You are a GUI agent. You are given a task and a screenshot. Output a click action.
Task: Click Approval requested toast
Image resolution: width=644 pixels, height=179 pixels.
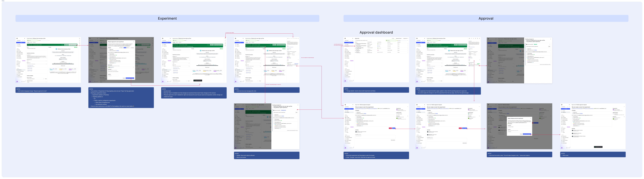coord(198,81)
